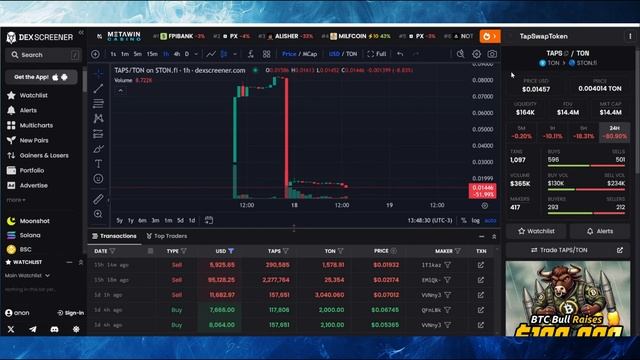
Task: Open the chart layout grid icon
Action: (267, 54)
